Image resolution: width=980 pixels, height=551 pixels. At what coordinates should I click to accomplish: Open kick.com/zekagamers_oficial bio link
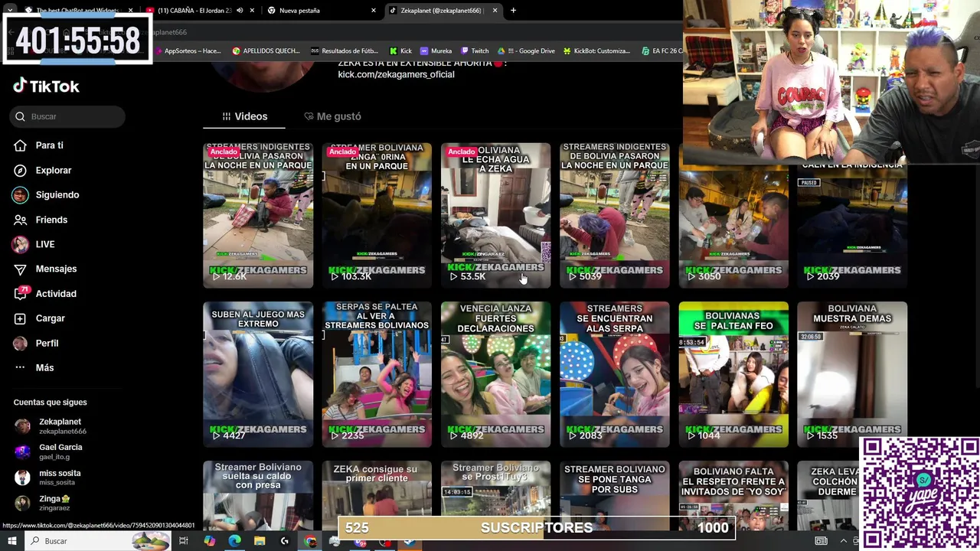click(x=396, y=74)
